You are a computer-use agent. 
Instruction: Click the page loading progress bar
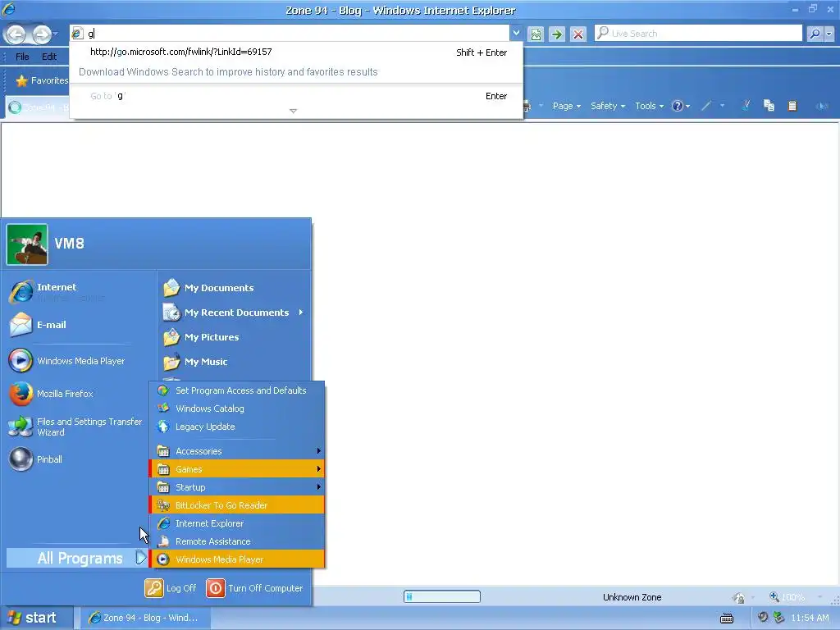442,597
